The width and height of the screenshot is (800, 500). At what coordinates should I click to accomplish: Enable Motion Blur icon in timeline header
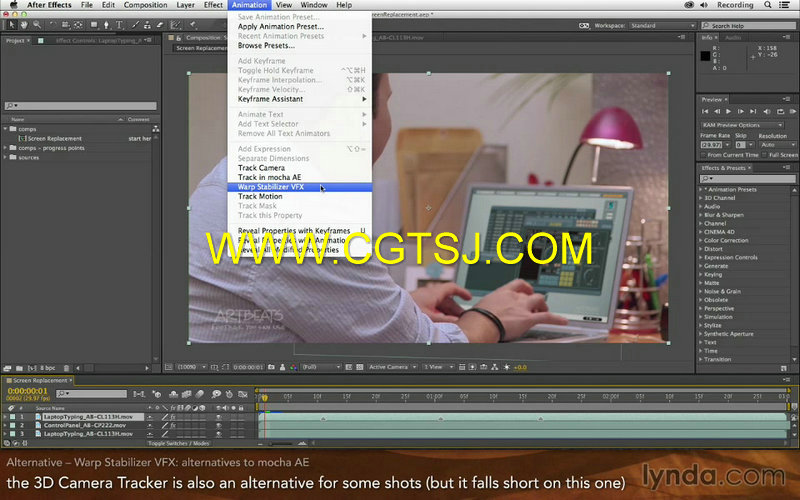199,394
